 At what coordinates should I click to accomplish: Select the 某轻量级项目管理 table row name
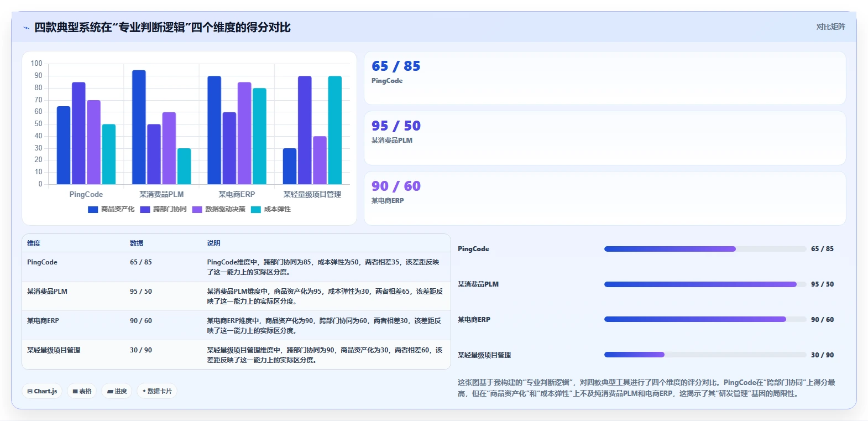(54, 350)
